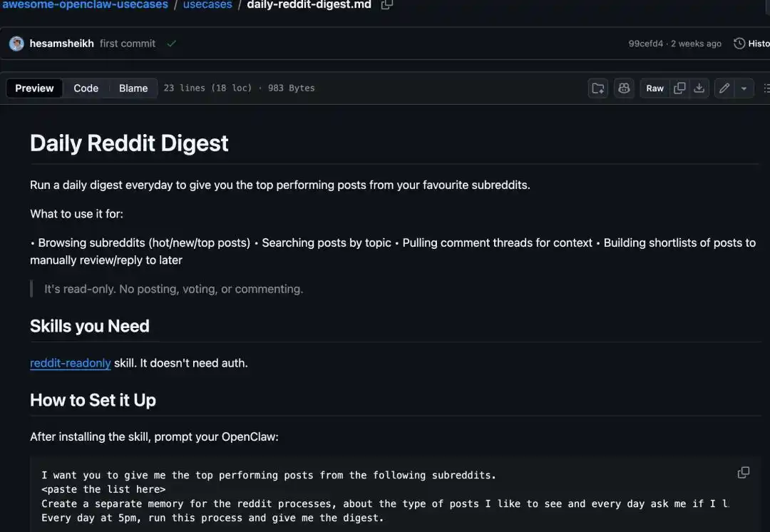Click the green commit status checkmark

171,44
